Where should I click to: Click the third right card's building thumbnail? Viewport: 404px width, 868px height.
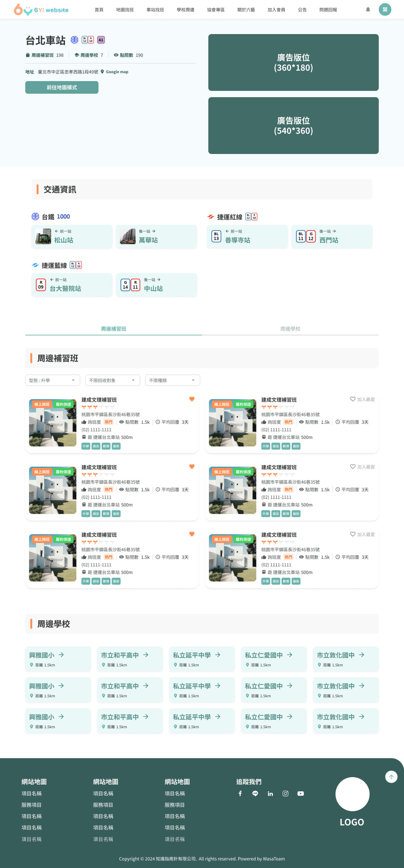click(x=233, y=558)
